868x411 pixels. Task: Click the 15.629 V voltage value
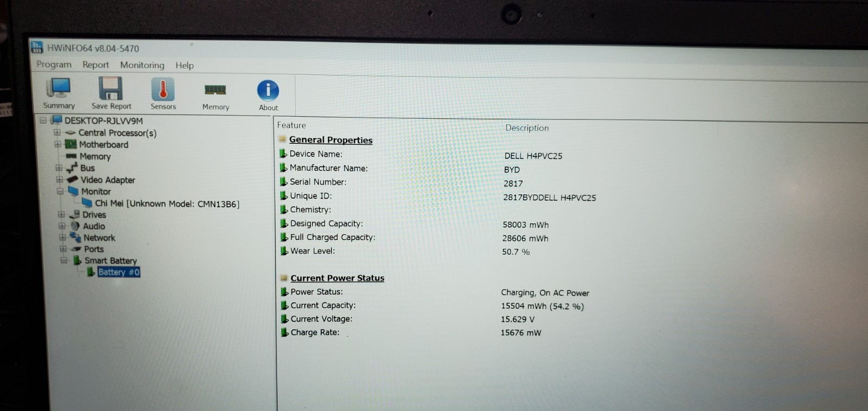pyautogui.click(x=518, y=319)
